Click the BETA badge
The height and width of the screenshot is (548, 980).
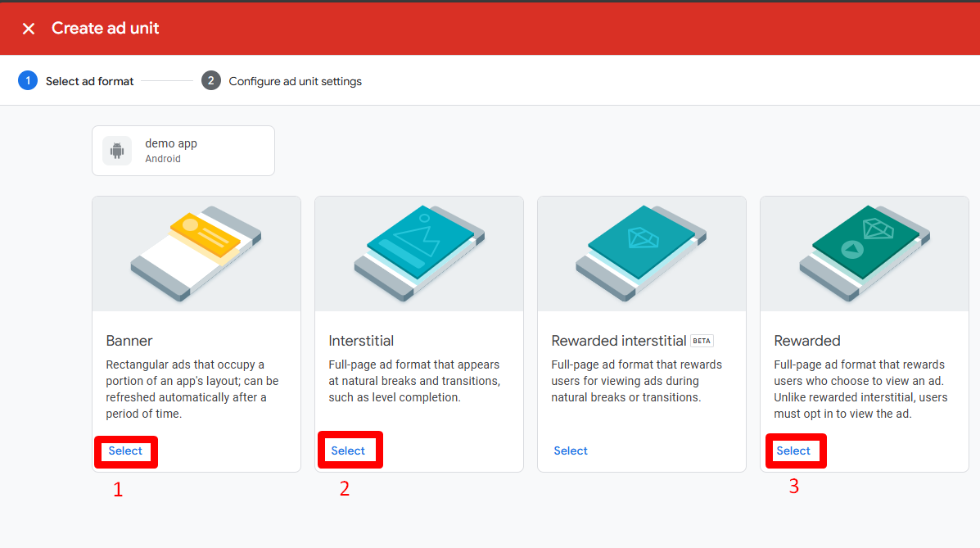[x=702, y=341]
